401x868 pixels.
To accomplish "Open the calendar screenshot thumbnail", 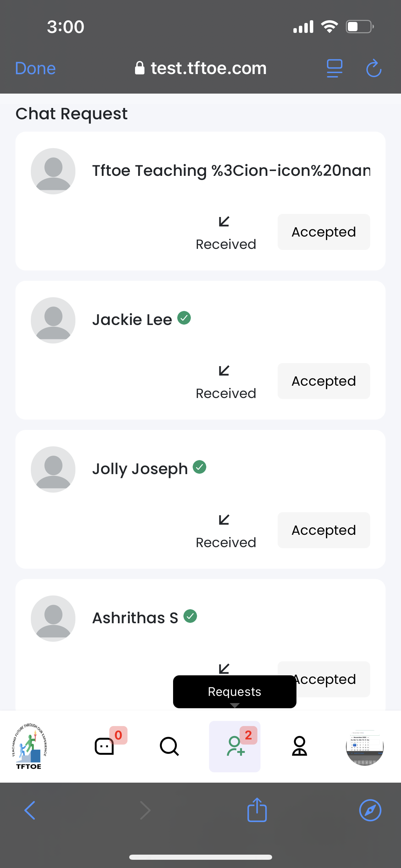I will click(x=365, y=747).
